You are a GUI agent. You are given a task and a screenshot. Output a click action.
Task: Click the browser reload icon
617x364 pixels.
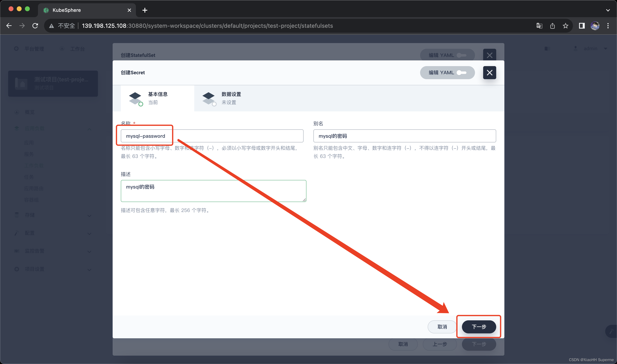click(35, 26)
